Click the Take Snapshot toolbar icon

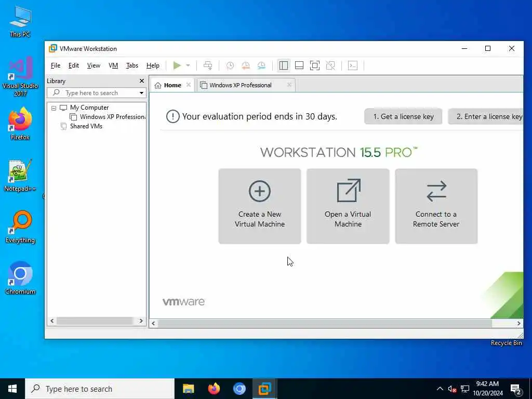coord(230,65)
